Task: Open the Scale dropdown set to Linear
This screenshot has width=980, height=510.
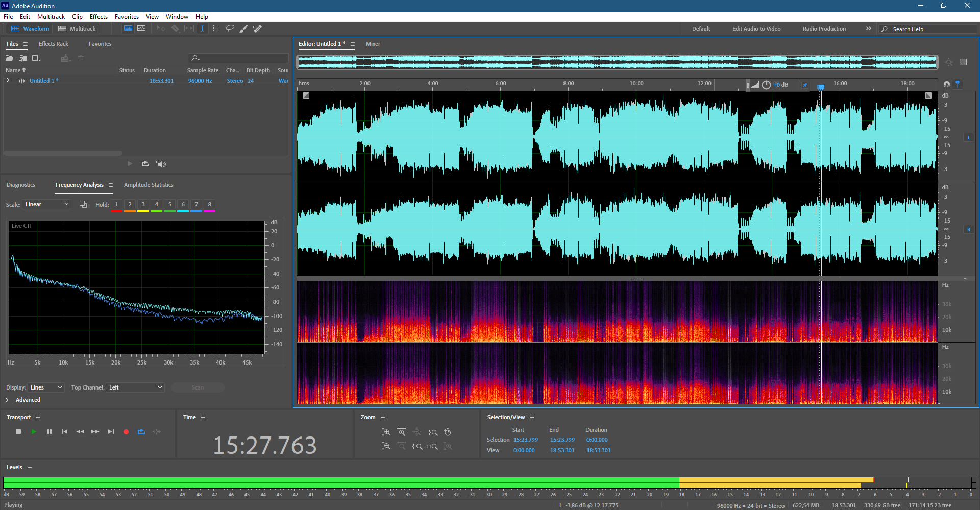Action: (x=47, y=204)
